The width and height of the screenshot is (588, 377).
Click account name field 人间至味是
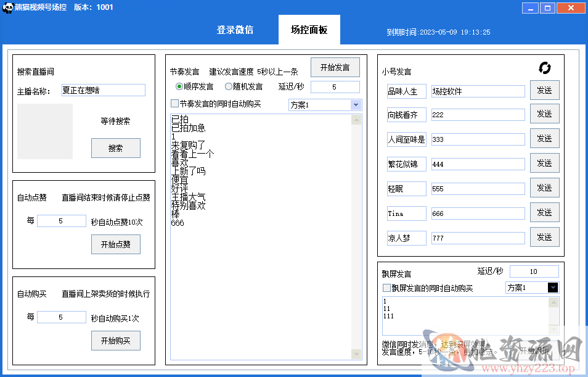407,139
